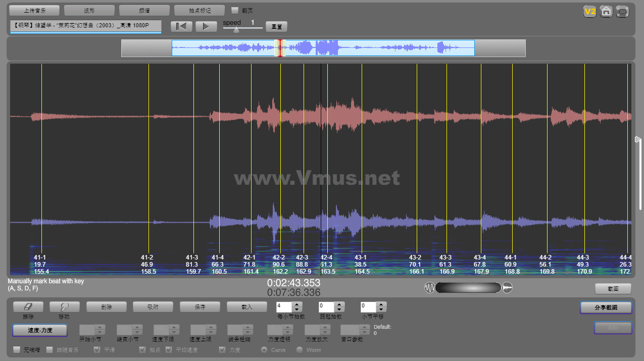Click the 上传音乐 upload music button
This screenshot has height=361, width=644.
pyautogui.click(x=34, y=10)
